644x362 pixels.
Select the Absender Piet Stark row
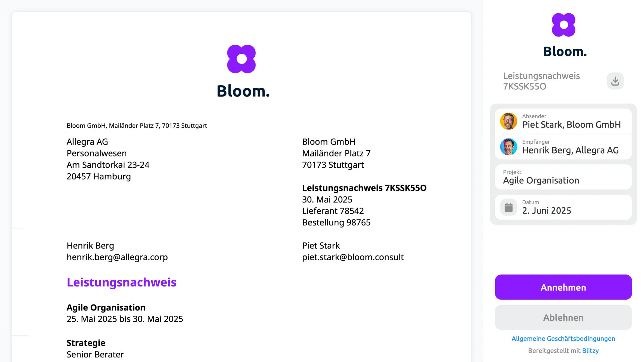(x=563, y=121)
